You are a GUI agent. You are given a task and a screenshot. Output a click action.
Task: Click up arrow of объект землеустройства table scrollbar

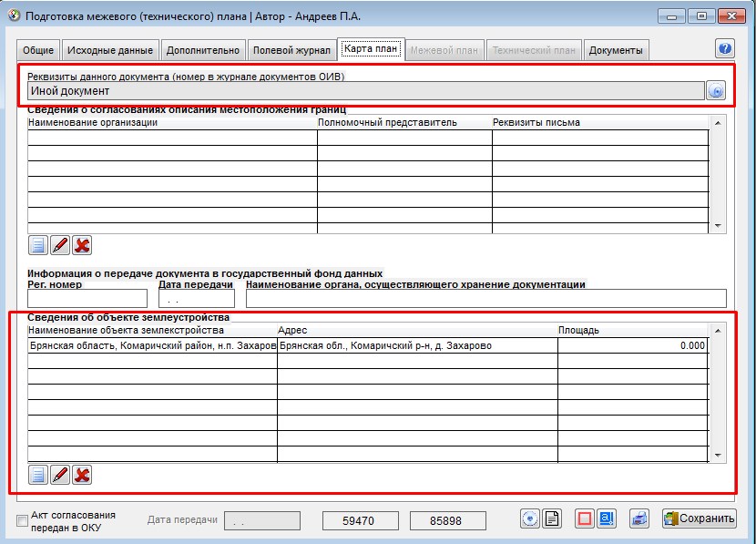tap(718, 331)
